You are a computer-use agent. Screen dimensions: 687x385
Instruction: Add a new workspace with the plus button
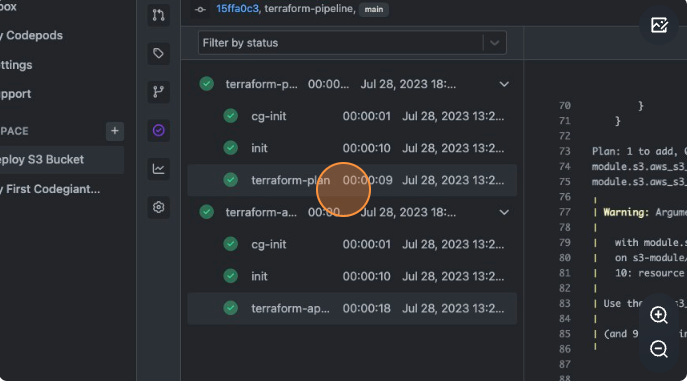tap(115, 131)
